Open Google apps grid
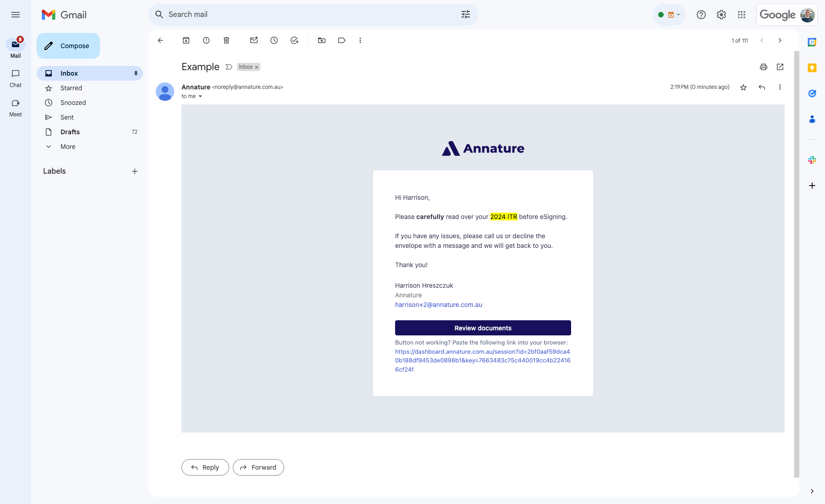The height and width of the screenshot is (504, 825). 742,15
